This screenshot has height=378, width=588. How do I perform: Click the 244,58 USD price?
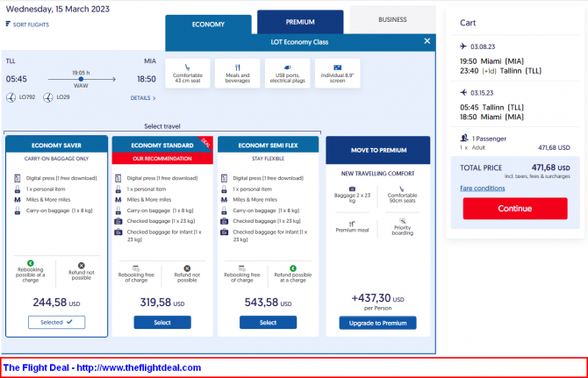[x=57, y=303]
